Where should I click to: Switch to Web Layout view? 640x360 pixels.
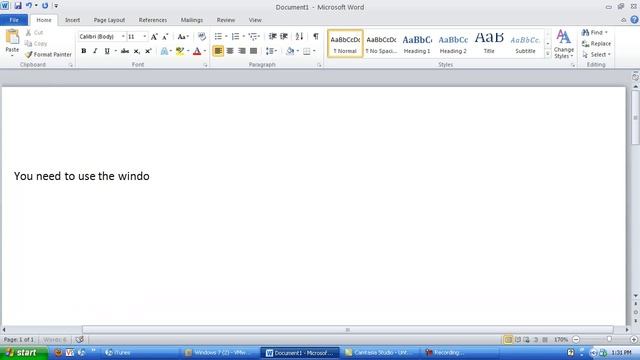pos(527,339)
